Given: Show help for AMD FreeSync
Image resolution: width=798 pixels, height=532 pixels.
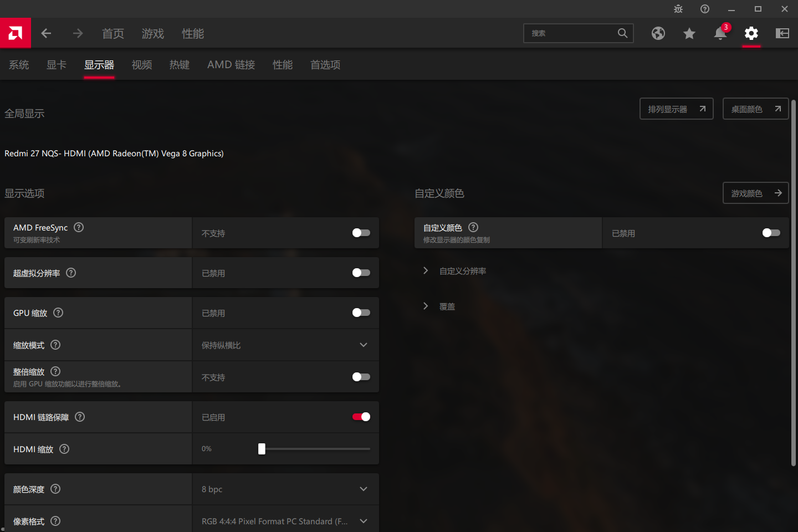Looking at the screenshot, I should (79, 227).
